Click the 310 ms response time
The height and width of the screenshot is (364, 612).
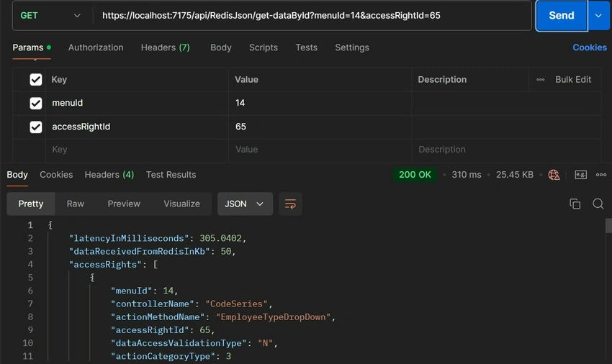(x=467, y=175)
